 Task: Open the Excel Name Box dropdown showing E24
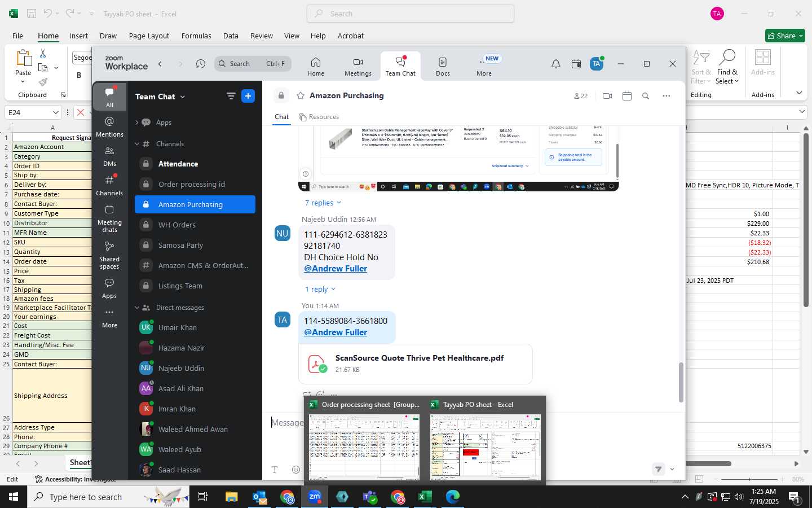tap(55, 112)
